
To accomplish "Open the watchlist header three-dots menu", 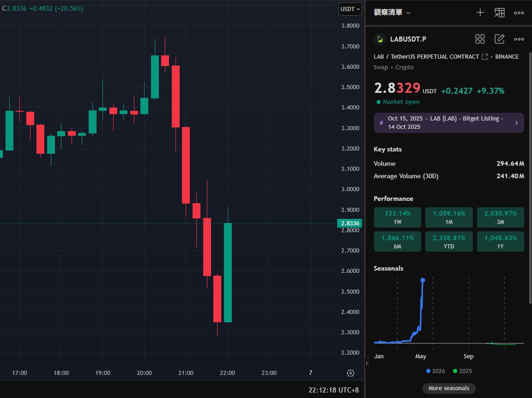I will (x=519, y=13).
